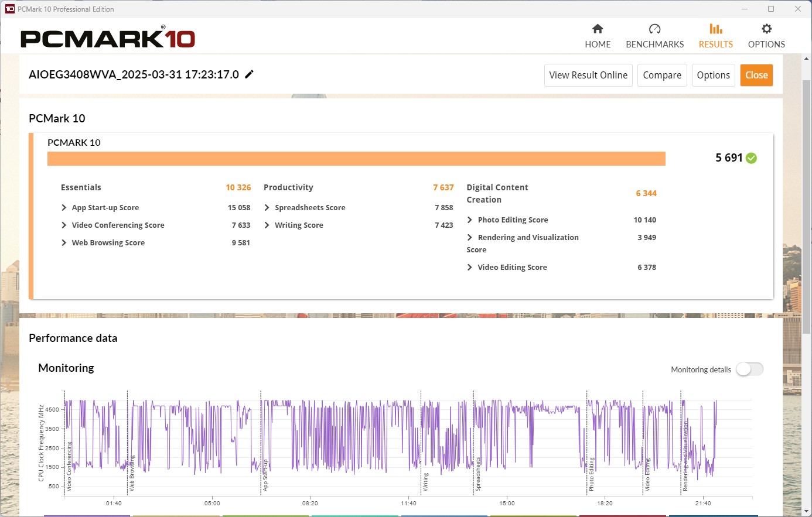Image resolution: width=812 pixels, height=517 pixels.
Task: Click the View Result Online button
Action: pyautogui.click(x=588, y=75)
